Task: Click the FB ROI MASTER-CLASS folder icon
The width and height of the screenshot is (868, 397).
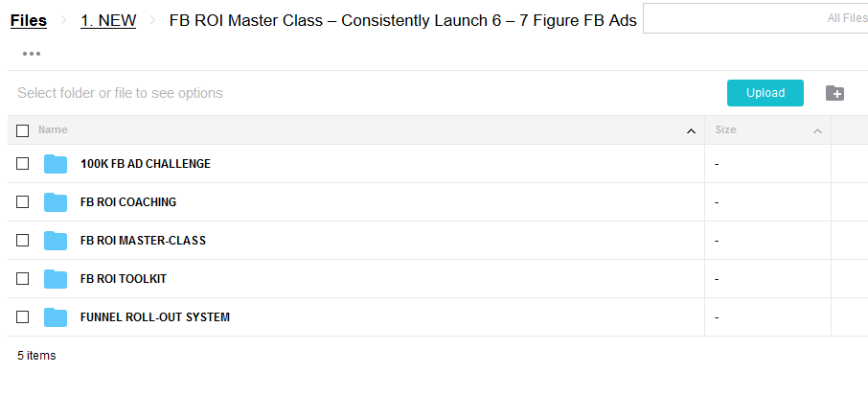Action: tap(56, 241)
